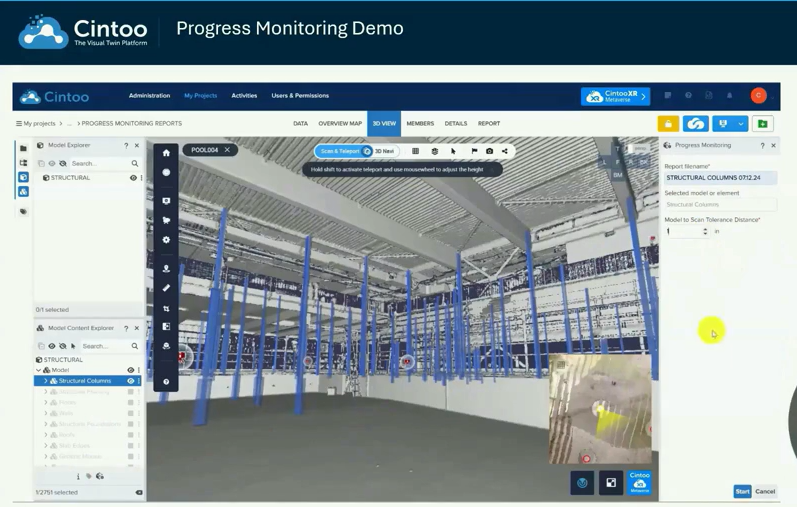Open the display monitor icon in viewer toolbar
Screen dimensions: 797x507
166,201
